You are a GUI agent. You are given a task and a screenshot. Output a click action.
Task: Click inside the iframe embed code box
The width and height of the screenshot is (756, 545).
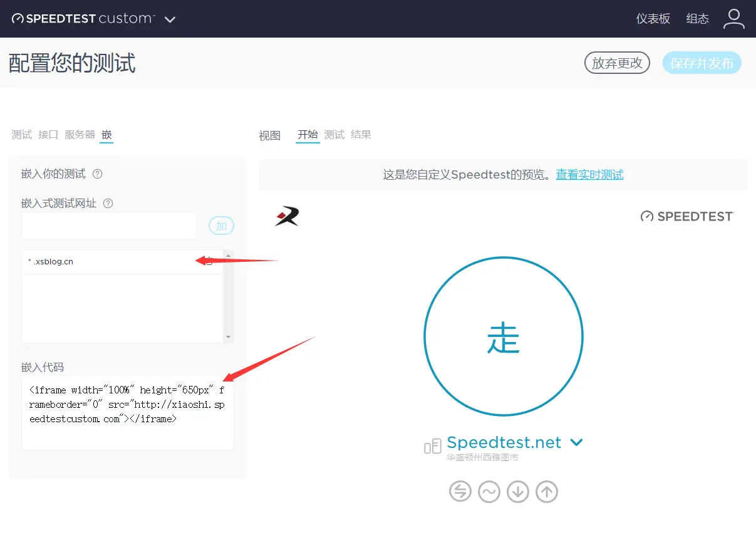[x=128, y=413]
